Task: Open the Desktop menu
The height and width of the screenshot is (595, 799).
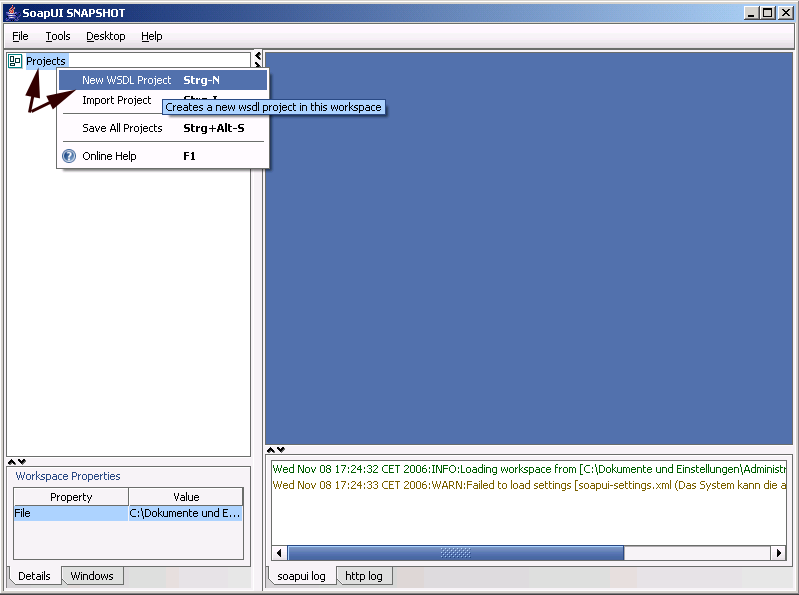Action: (x=105, y=36)
